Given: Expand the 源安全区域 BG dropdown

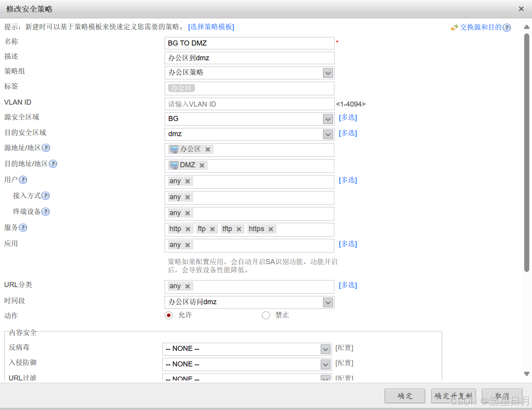Looking at the screenshot, I should click(328, 119).
